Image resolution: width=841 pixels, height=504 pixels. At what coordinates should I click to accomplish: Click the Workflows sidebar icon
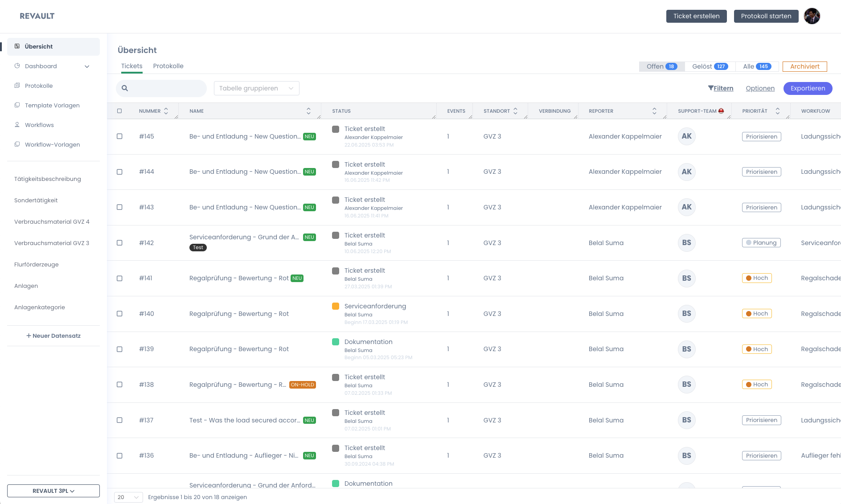[x=17, y=125]
